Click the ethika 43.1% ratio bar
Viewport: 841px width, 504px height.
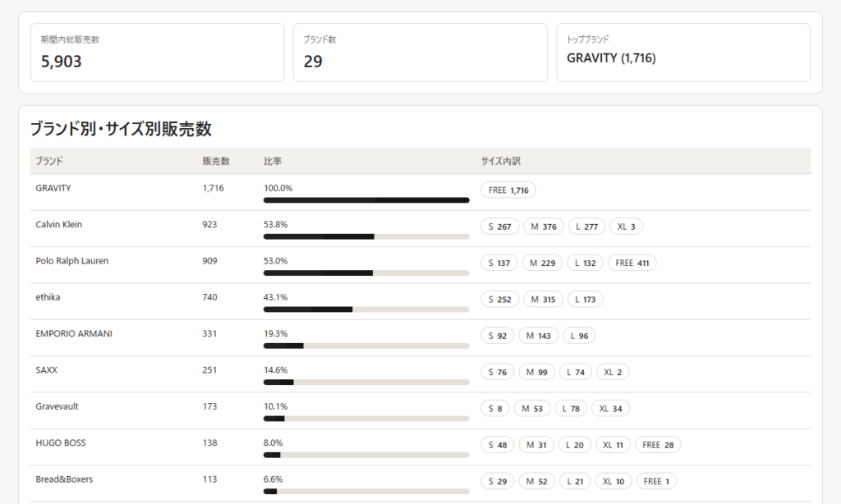coord(366,310)
